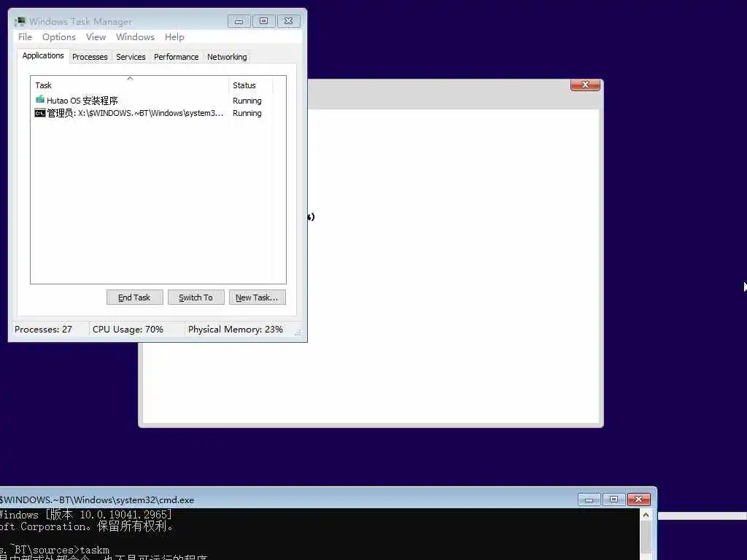The height and width of the screenshot is (560, 747).
Task: Click the Switch To button
Action: pos(196,297)
